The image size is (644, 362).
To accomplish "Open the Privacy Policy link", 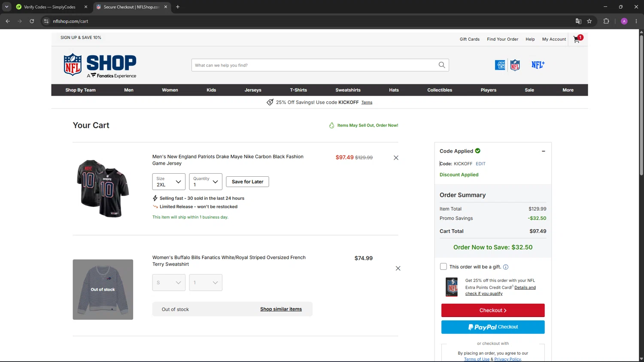I will 507,359.
